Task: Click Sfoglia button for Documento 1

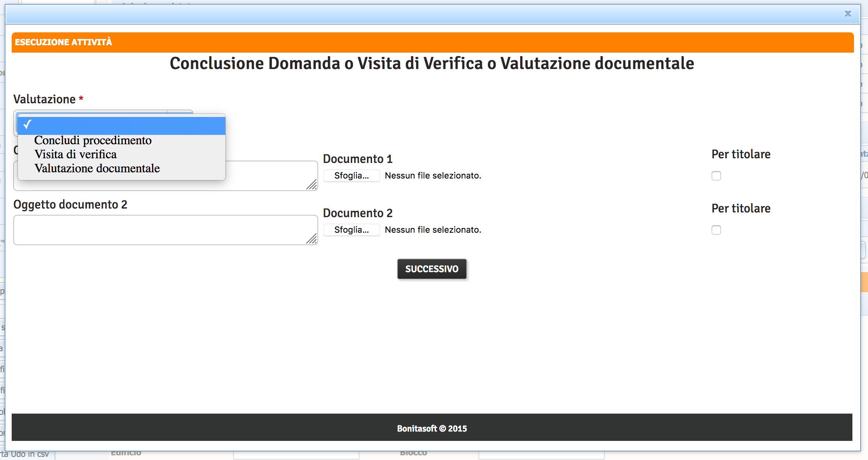Action: tap(351, 176)
